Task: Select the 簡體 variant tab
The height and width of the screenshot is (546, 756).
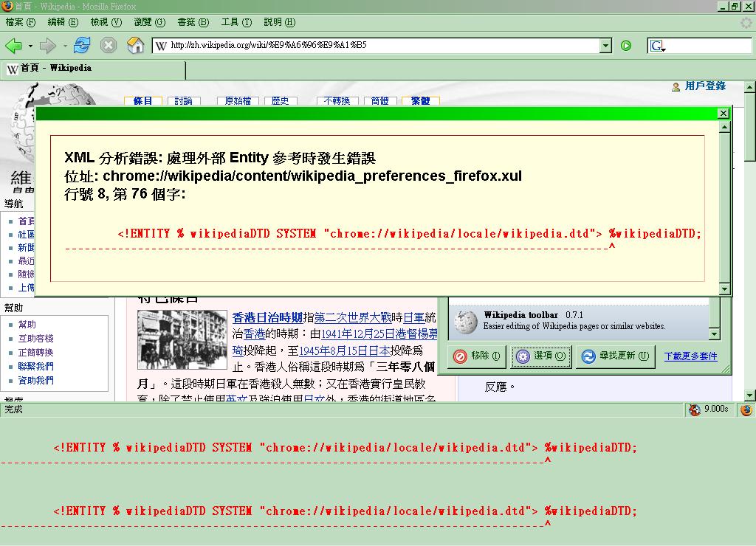Action: pos(380,101)
